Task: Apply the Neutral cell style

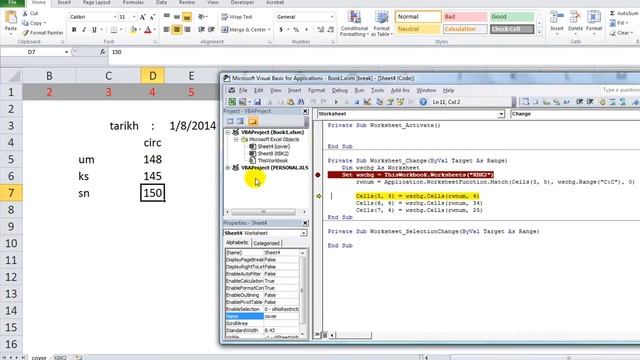Action: 418,29
